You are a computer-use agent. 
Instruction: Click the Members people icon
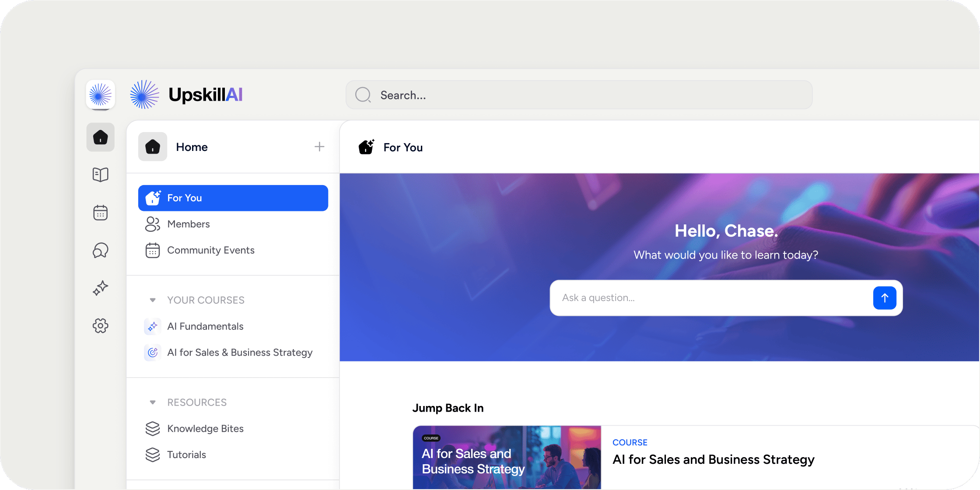click(153, 224)
